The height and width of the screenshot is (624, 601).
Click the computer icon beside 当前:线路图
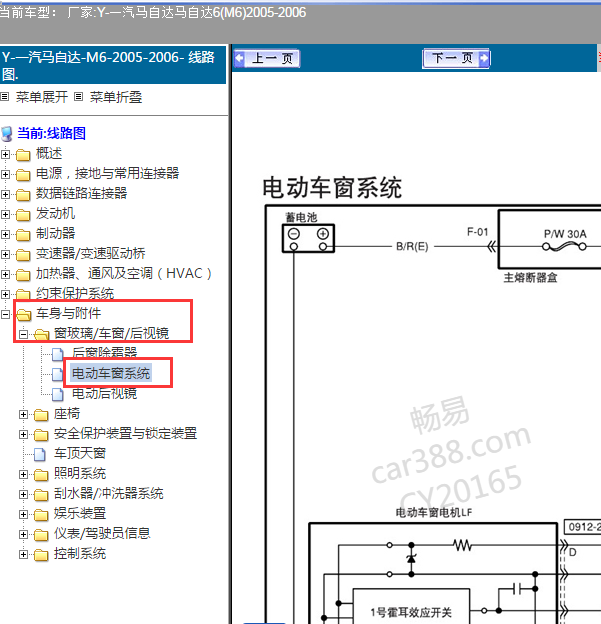(7, 134)
